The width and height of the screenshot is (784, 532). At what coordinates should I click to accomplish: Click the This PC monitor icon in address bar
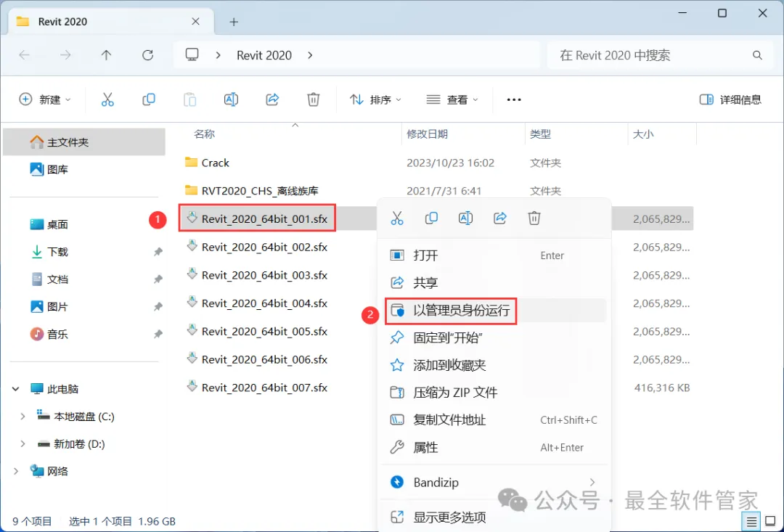tap(192, 54)
